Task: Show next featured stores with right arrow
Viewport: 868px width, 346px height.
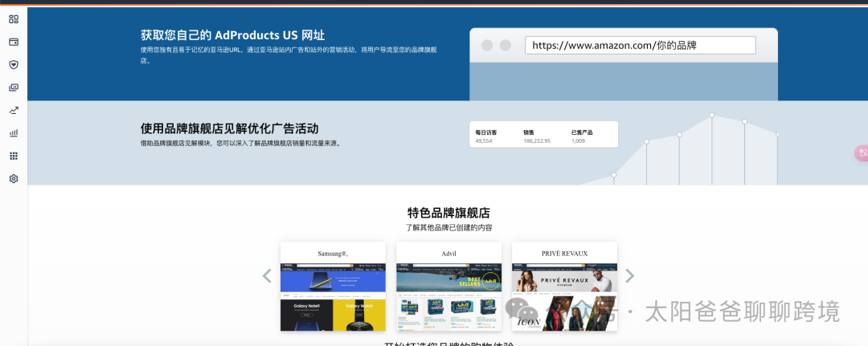Action: point(630,276)
